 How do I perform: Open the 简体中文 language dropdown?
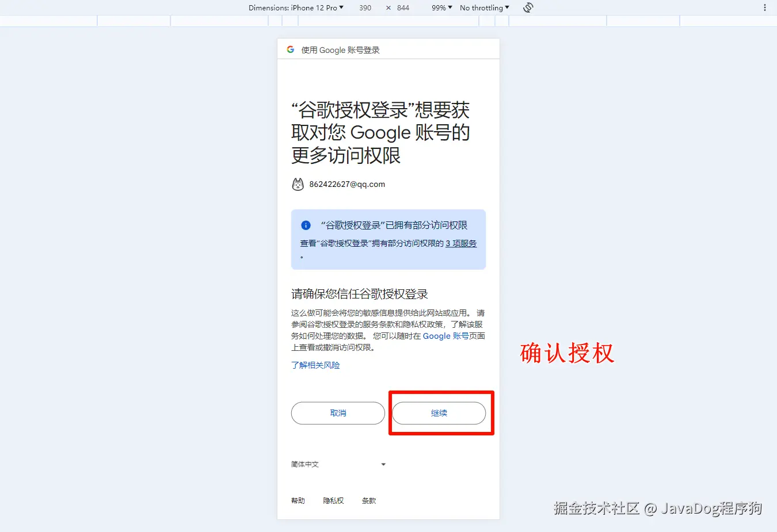(338, 464)
